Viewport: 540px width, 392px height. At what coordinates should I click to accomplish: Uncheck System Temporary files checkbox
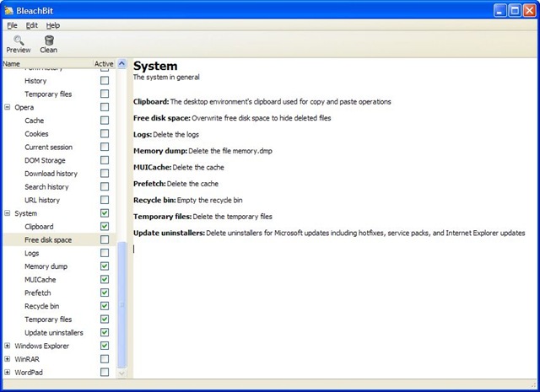(105, 319)
